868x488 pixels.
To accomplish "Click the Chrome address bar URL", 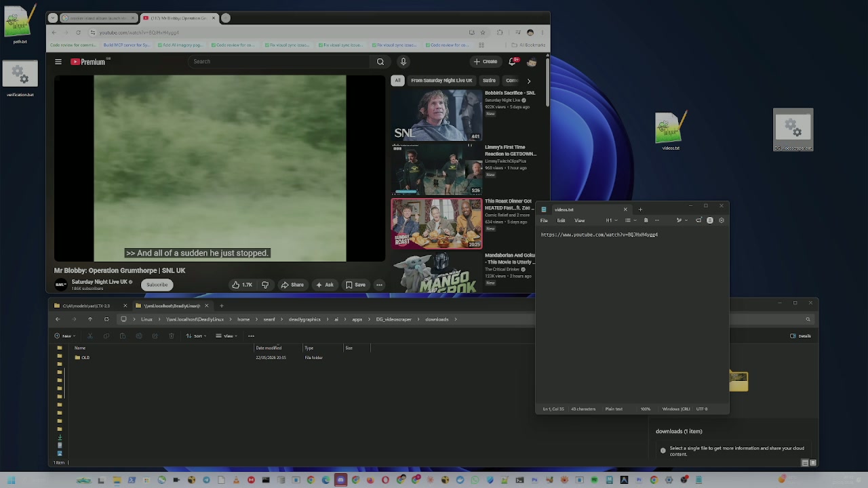I will [x=139, y=33].
